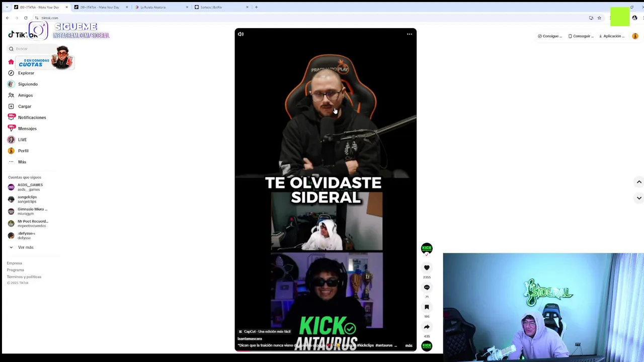This screenshot has height=362, width=644.
Task: Go back in browser history
Action: (x=8, y=18)
